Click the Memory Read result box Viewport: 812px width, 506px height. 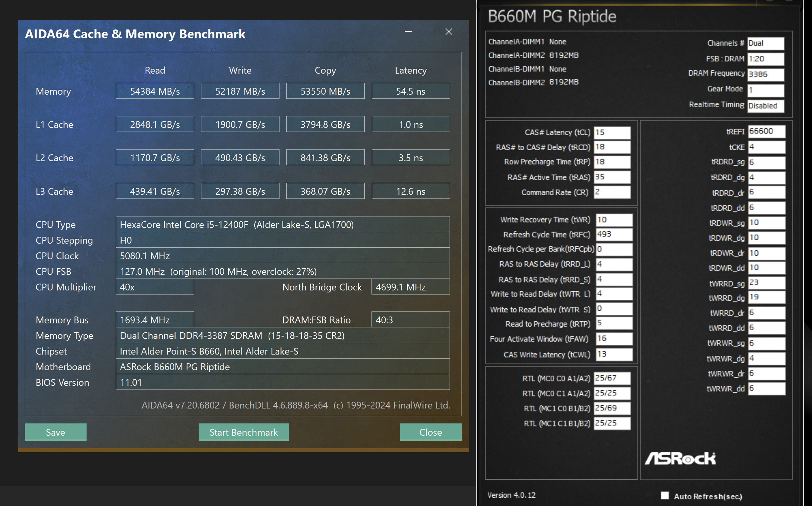(155, 91)
